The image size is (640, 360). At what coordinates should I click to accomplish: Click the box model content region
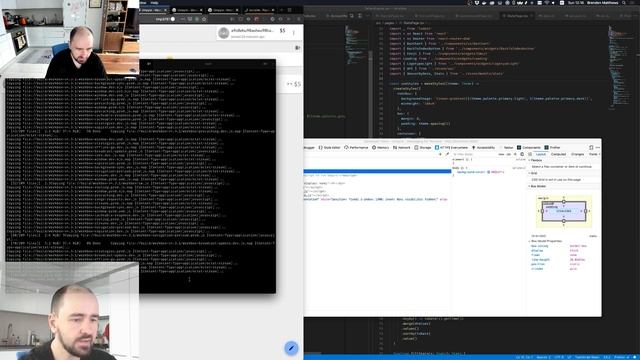(x=564, y=211)
